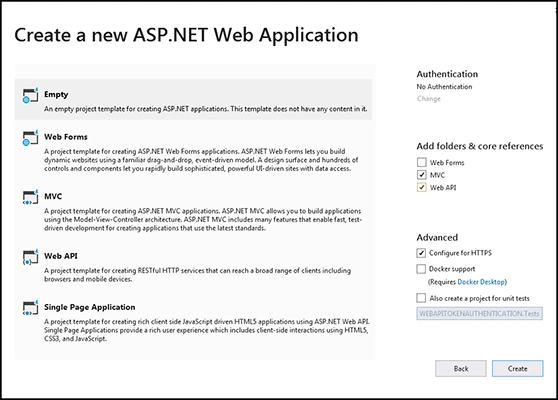The image size is (558, 400).
Task: Select the Web API template icon
Action: pos(30,257)
